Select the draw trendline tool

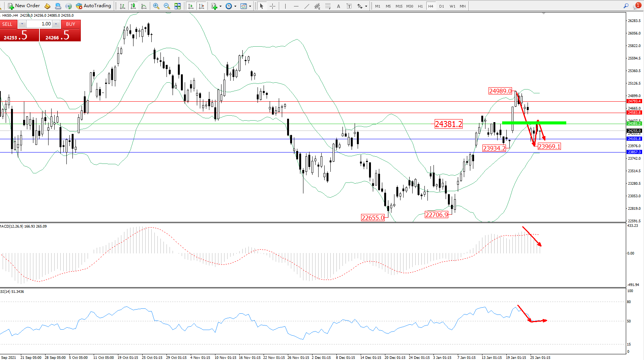306,6
